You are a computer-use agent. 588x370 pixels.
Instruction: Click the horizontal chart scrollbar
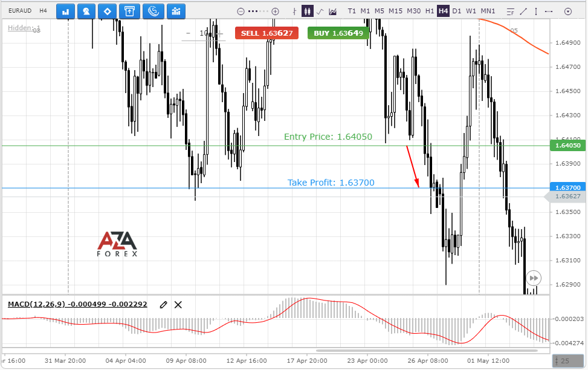point(427,351)
